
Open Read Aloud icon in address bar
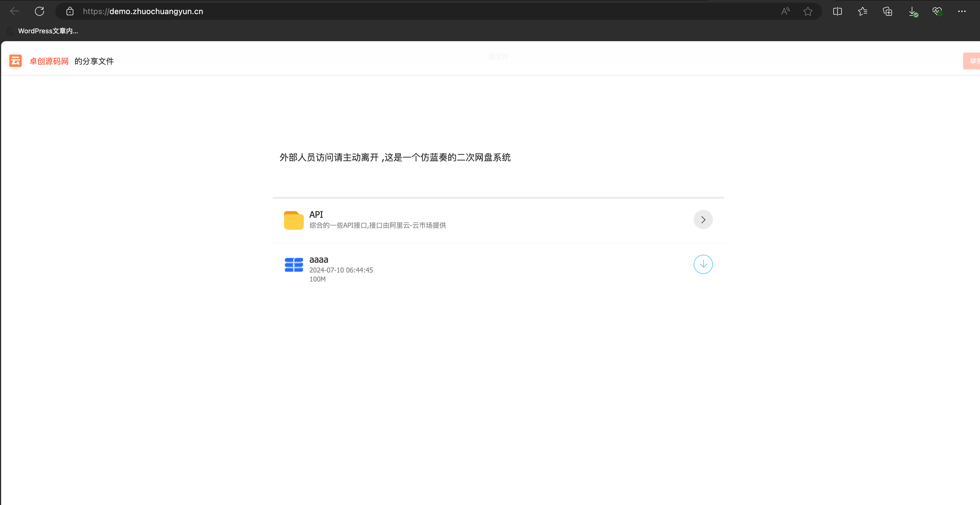pyautogui.click(x=785, y=11)
